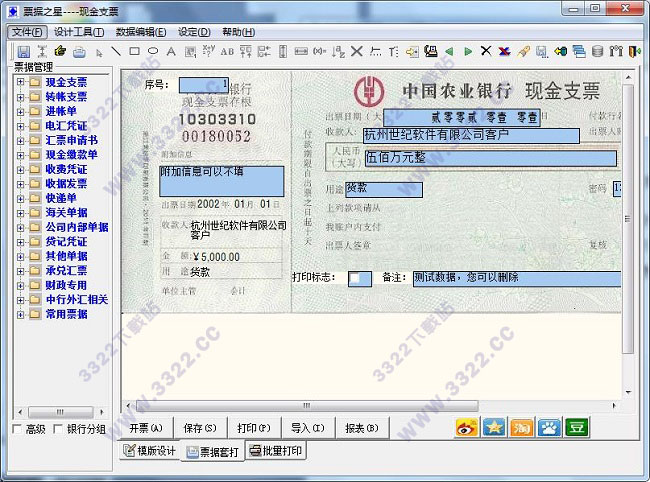Select the letter A text tool
Viewport: 650px width, 482px height.
click(x=171, y=51)
